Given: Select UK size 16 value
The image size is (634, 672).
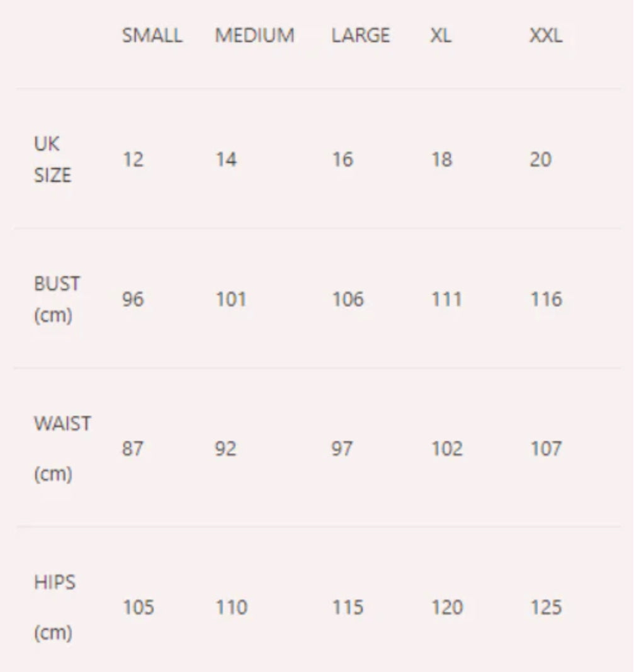Looking at the screenshot, I should point(342,160).
